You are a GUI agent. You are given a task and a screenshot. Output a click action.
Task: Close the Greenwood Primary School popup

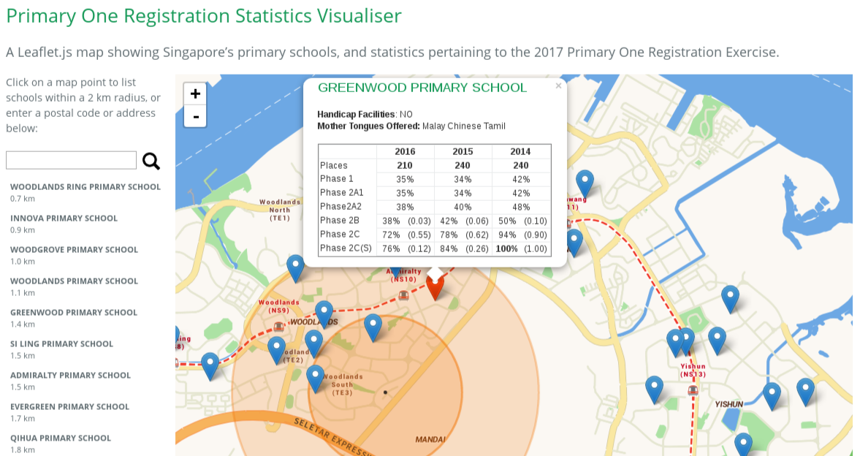558,85
